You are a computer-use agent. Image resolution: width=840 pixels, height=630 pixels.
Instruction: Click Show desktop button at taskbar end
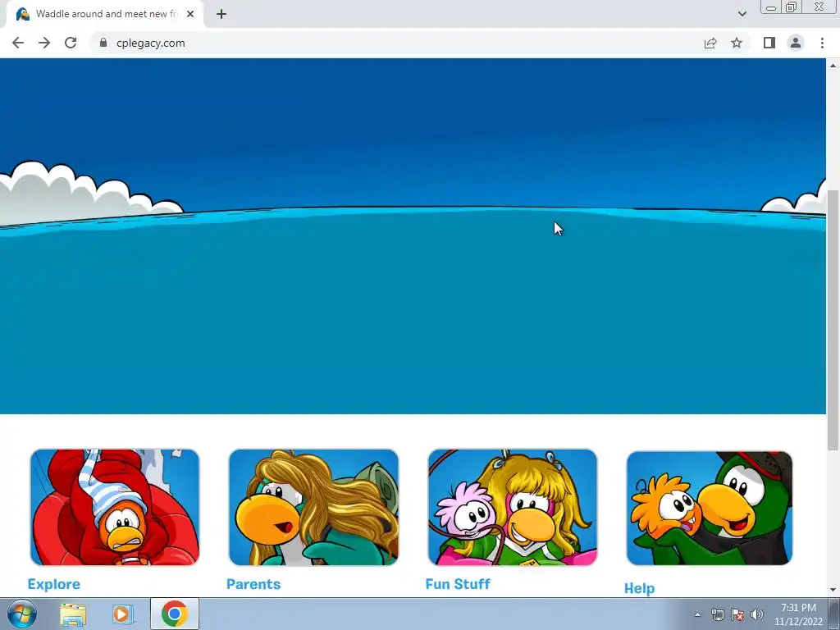point(834,614)
